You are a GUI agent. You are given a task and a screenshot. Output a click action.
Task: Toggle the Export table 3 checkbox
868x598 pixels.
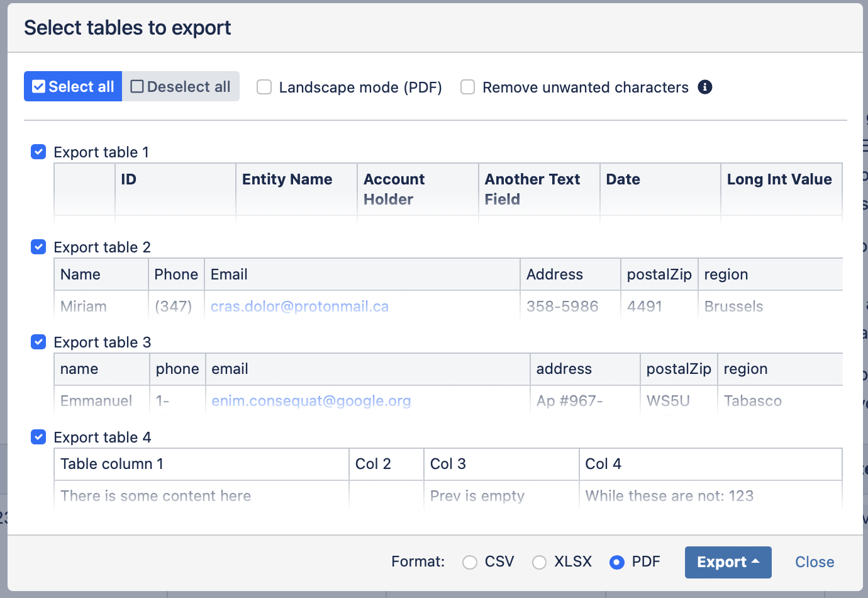pos(38,342)
